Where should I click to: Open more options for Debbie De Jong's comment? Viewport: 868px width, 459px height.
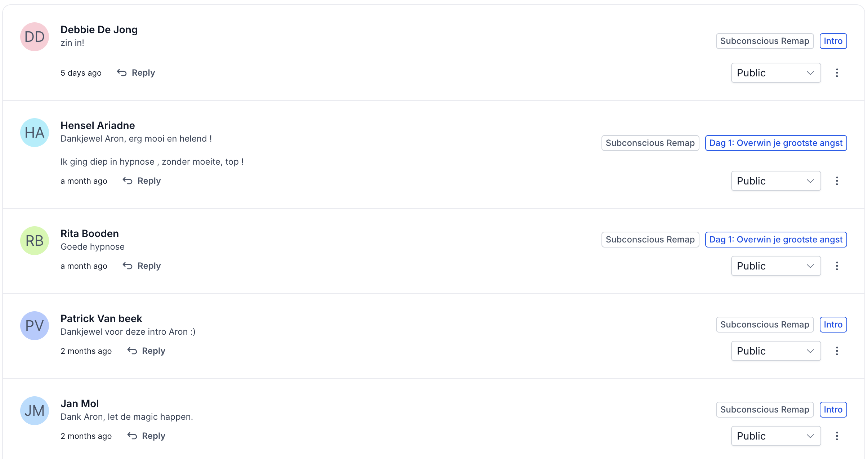click(x=837, y=73)
